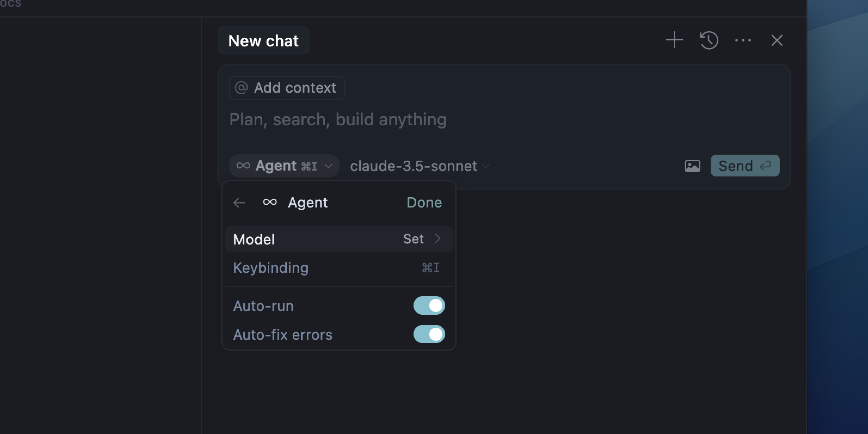Click the infinity icon in Agent mode pill
Viewport: 868px width, 434px height.
tap(243, 165)
